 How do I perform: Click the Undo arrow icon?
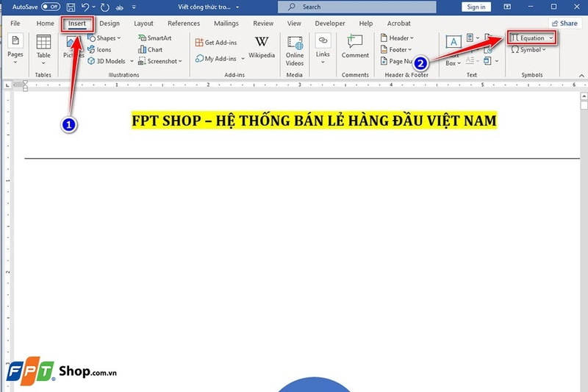pos(85,7)
